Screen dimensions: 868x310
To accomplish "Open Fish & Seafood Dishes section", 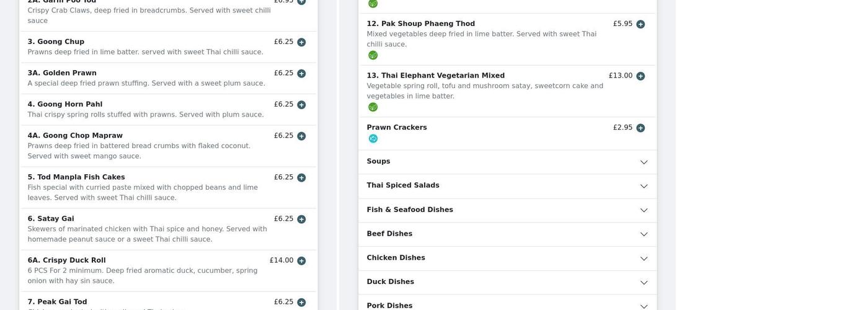I will click(x=644, y=210).
